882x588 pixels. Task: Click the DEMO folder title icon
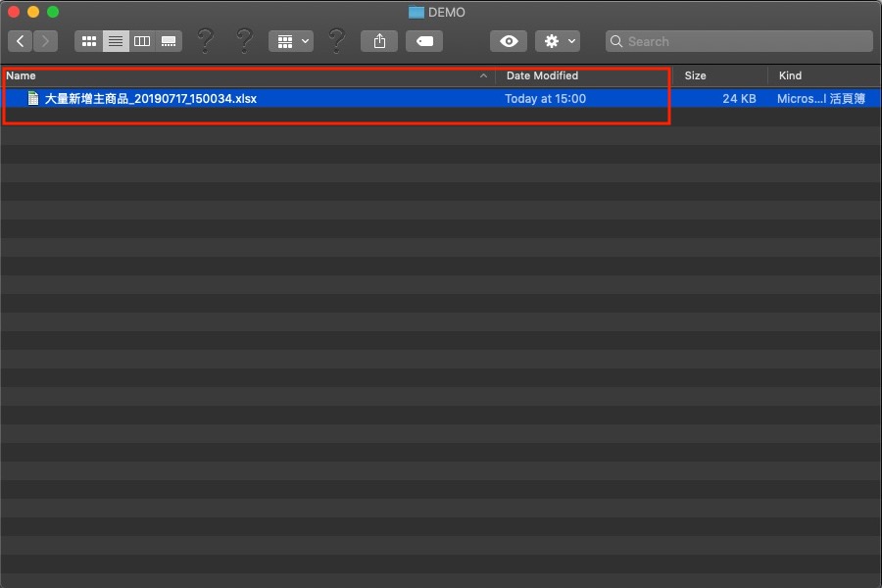click(x=416, y=12)
